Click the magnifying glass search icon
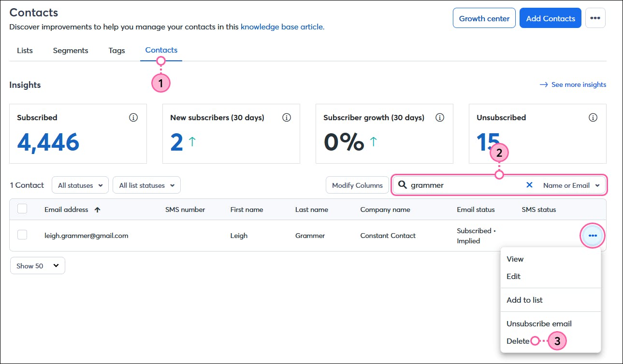623x364 pixels. click(x=402, y=185)
